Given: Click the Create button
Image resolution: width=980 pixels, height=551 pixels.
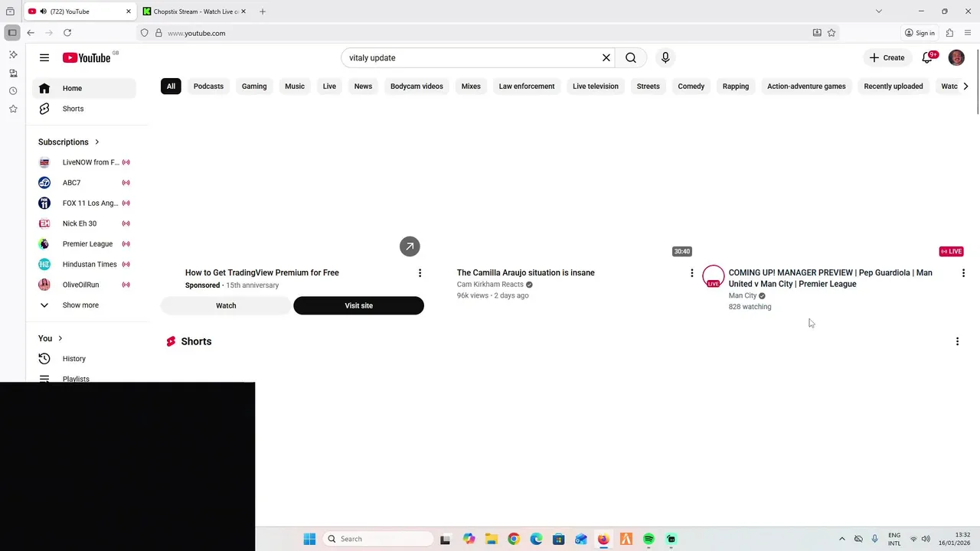Looking at the screenshot, I should (887, 57).
